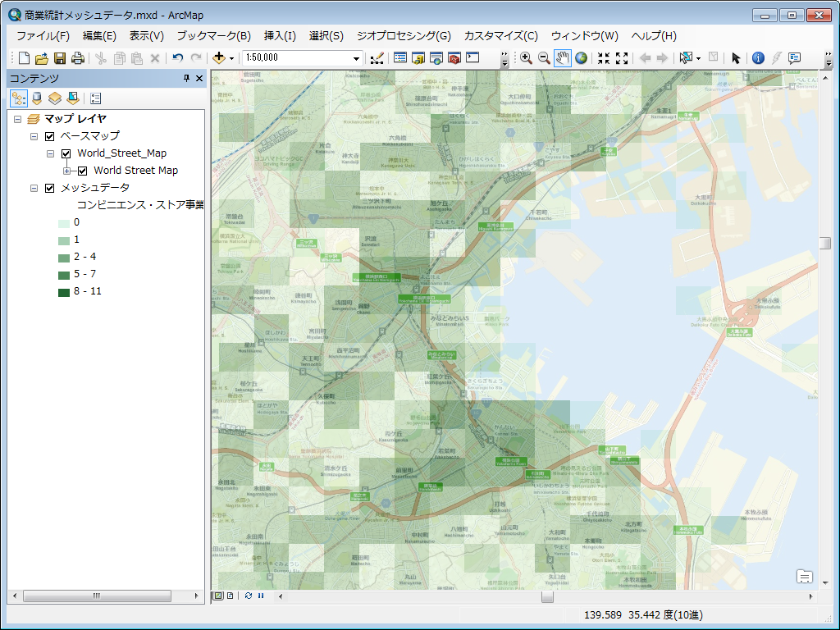Click the Undo arrow icon

tap(178, 58)
